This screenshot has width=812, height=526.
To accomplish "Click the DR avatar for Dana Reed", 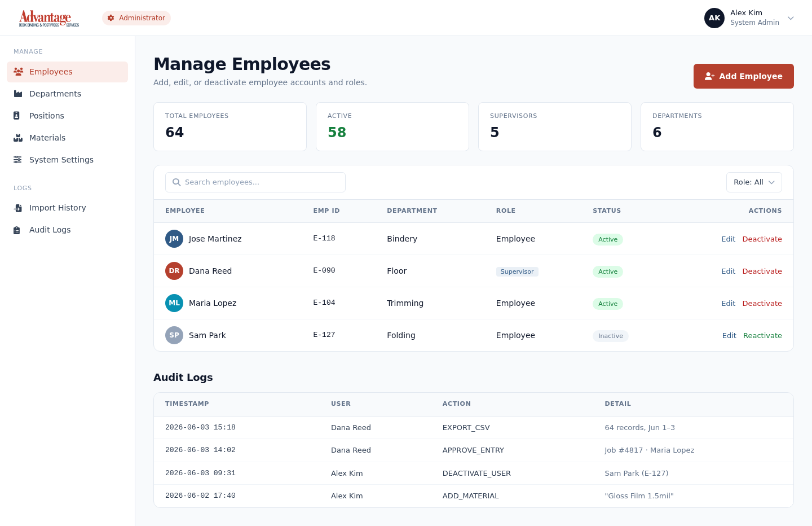I will pyautogui.click(x=174, y=271).
